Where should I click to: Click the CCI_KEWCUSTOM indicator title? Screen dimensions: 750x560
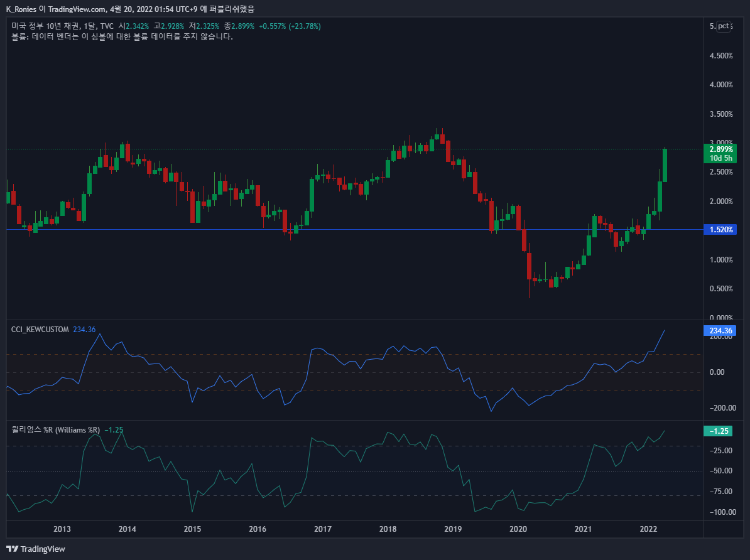click(x=40, y=330)
